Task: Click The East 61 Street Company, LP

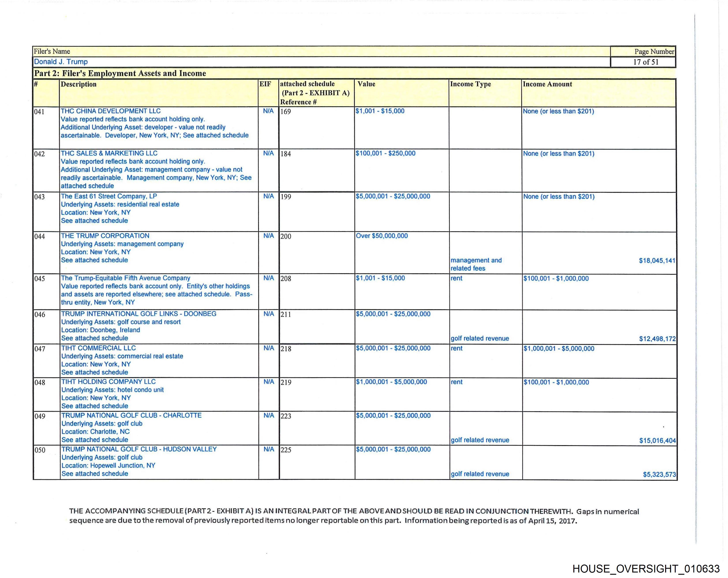Action: click(109, 196)
